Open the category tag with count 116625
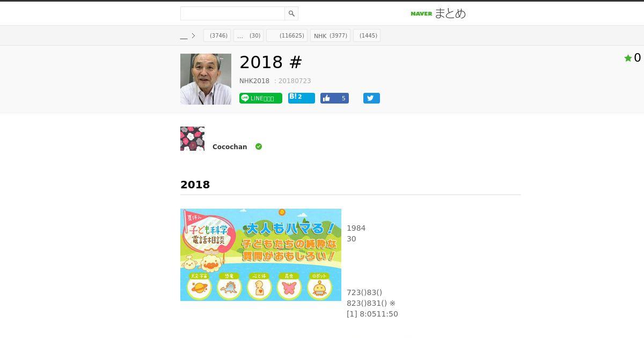Image resolution: width=644 pixels, height=338 pixels. coord(287,35)
